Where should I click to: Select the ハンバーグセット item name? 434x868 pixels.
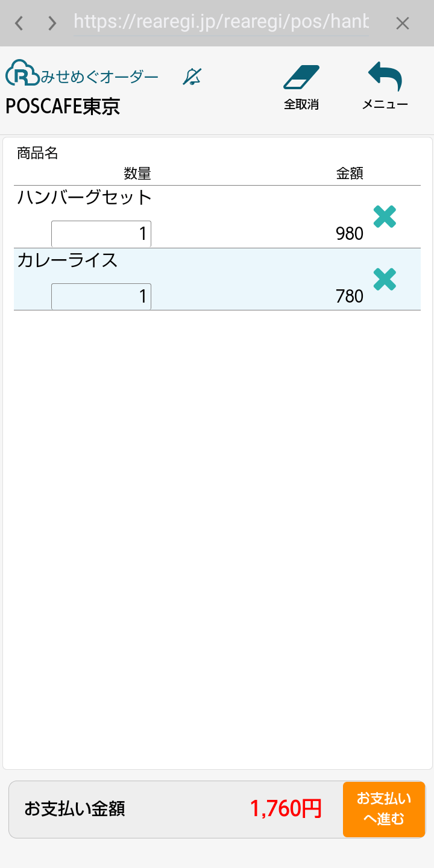[84, 198]
